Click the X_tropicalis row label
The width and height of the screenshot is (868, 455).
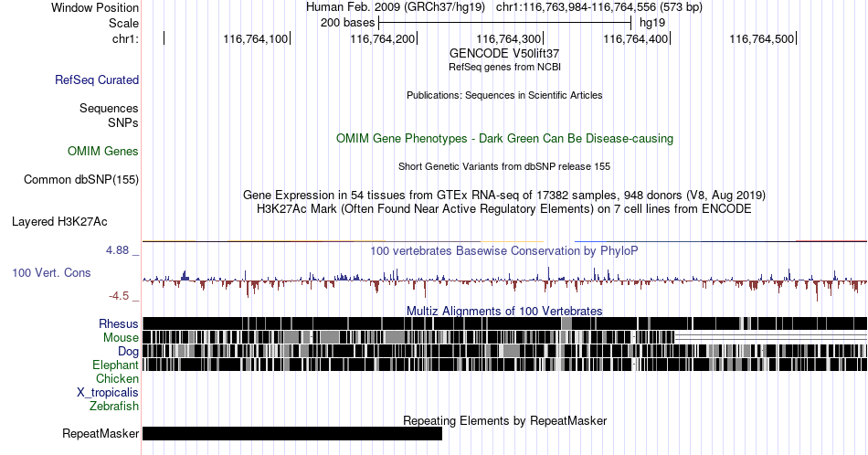point(108,393)
